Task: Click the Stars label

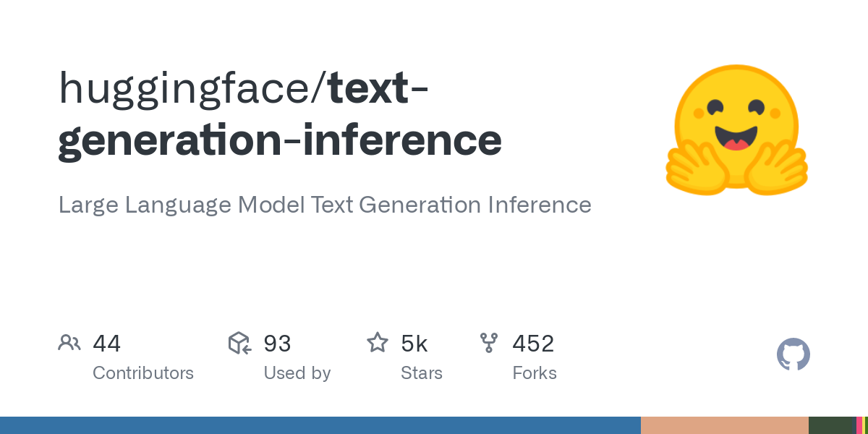Action: pos(421,373)
